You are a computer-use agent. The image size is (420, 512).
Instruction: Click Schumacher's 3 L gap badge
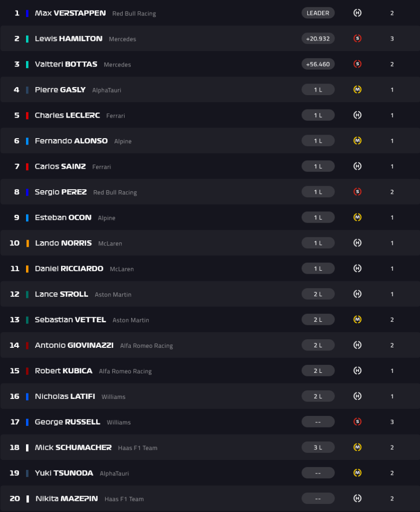(x=318, y=447)
